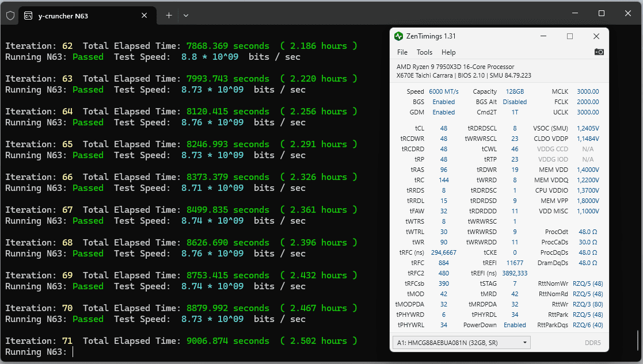
Task: Close the y-cruncher N63 tab
Action: (x=144, y=16)
